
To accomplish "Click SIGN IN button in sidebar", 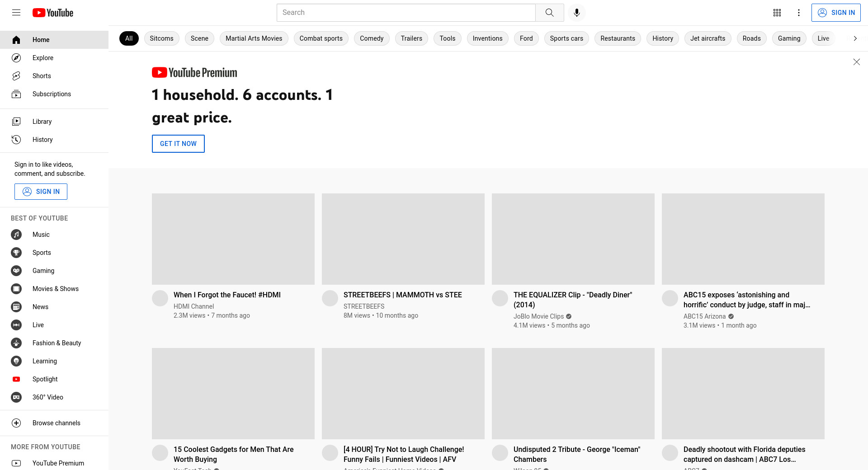I will [41, 192].
